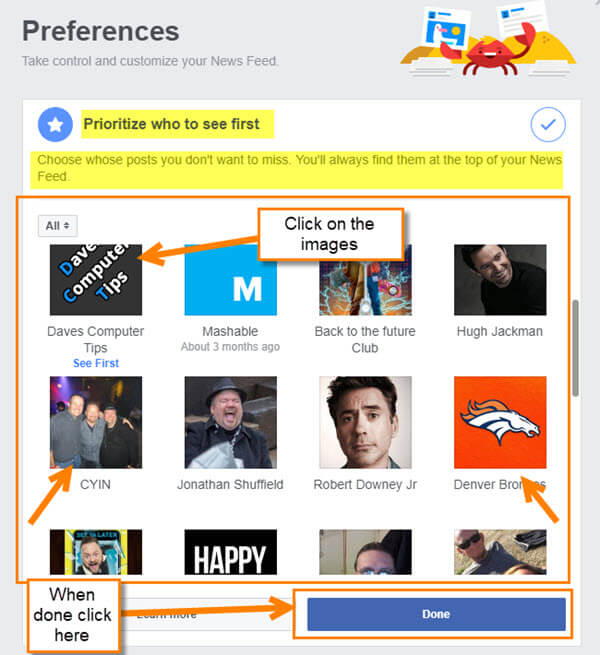This screenshot has height=655, width=600.
Task: Click the blue star icon beside Prioritize
Action: 55,124
